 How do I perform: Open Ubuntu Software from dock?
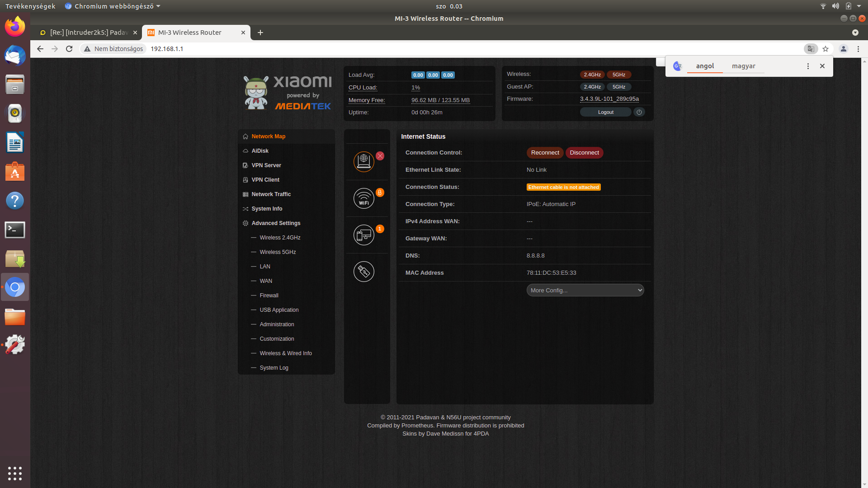pyautogui.click(x=15, y=172)
